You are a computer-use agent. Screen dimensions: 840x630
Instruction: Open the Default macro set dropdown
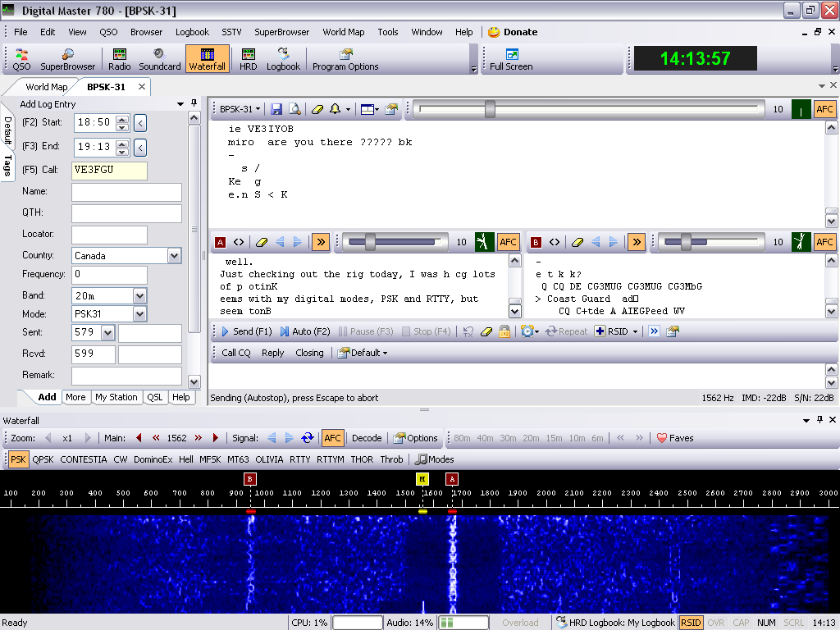pos(362,353)
